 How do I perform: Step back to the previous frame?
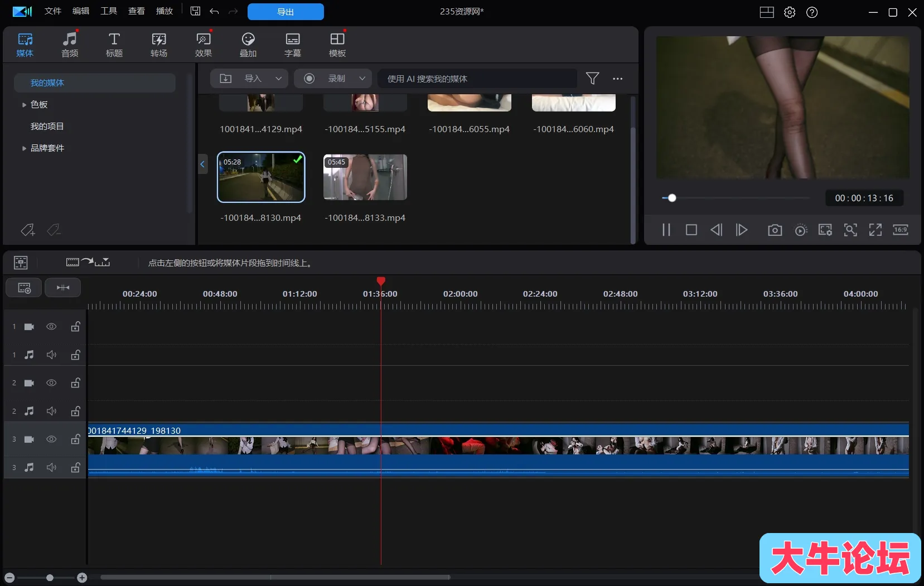[717, 230]
